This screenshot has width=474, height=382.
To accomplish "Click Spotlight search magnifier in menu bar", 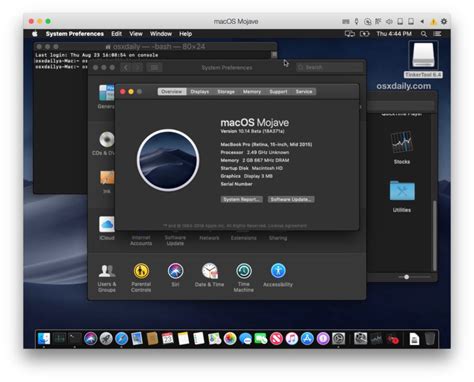I will pos(424,34).
